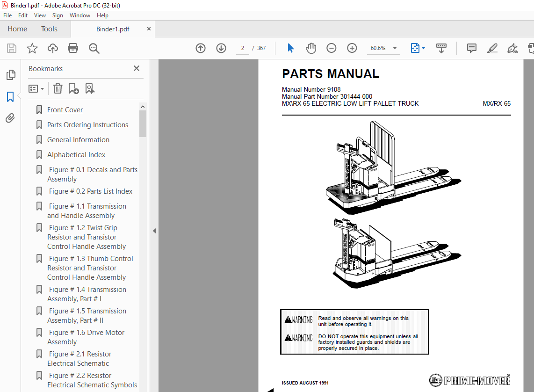Click the PARTS MANUAL heading text
534x392 pixels.
pos(330,74)
